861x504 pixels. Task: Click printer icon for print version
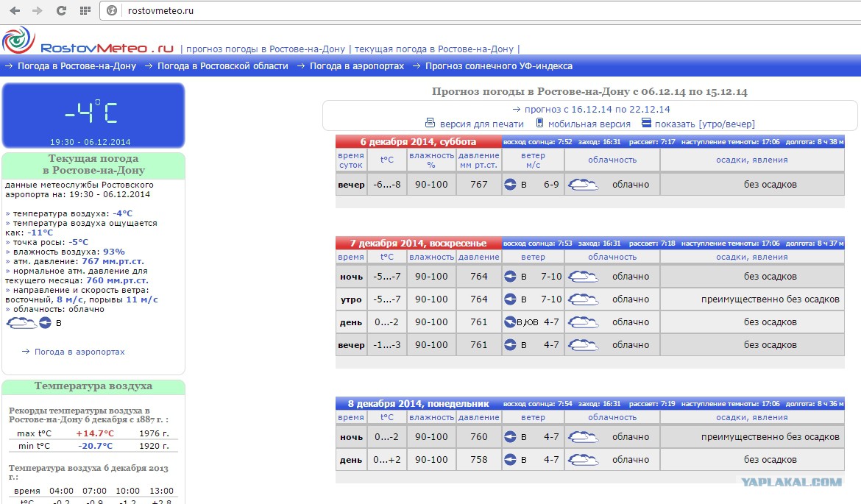430,123
